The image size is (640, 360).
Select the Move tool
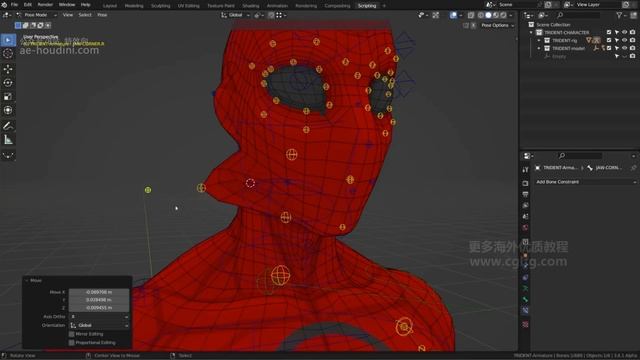tap(8, 69)
